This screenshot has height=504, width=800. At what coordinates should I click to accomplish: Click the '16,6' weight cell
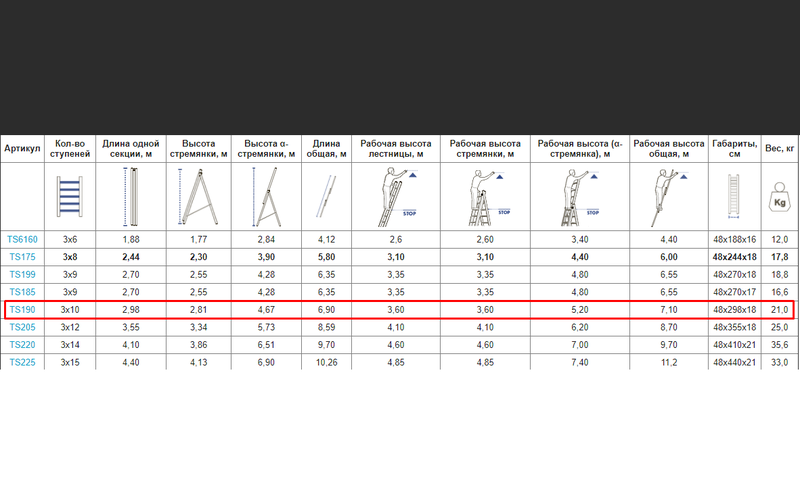click(780, 292)
